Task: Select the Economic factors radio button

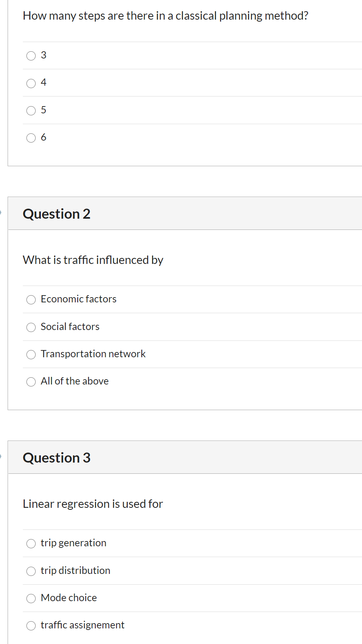Action: [31, 300]
